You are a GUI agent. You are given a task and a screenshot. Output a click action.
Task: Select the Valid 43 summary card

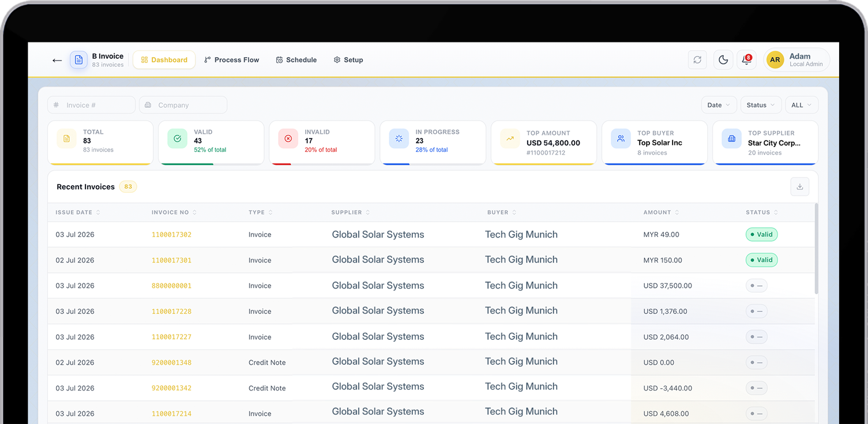coord(211,142)
